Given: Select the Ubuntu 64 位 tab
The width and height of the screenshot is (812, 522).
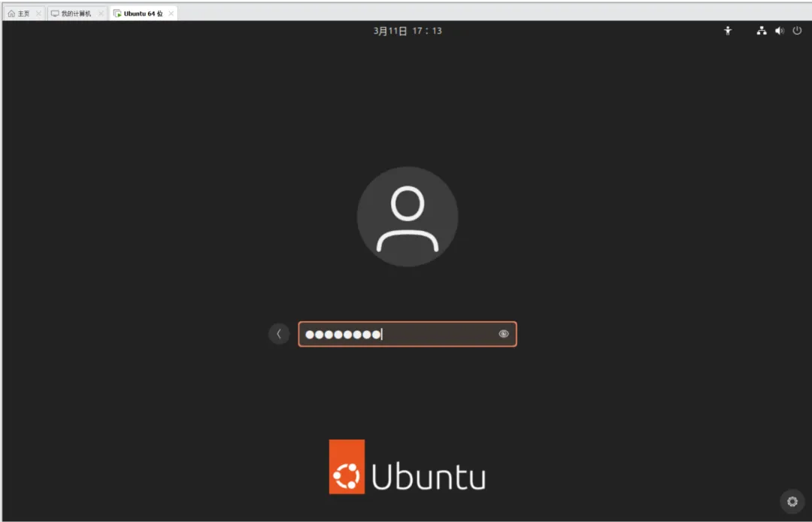Looking at the screenshot, I should tap(144, 14).
